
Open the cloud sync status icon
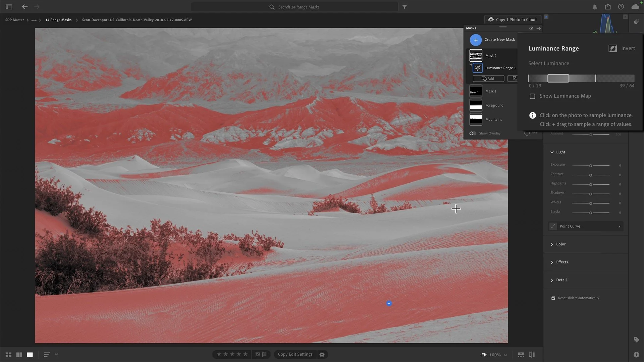[x=635, y=7]
